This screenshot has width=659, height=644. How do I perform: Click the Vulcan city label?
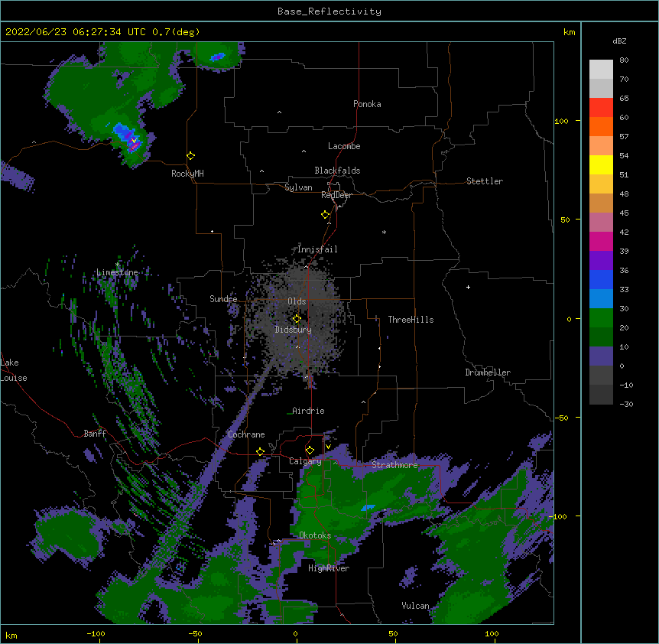(x=415, y=606)
